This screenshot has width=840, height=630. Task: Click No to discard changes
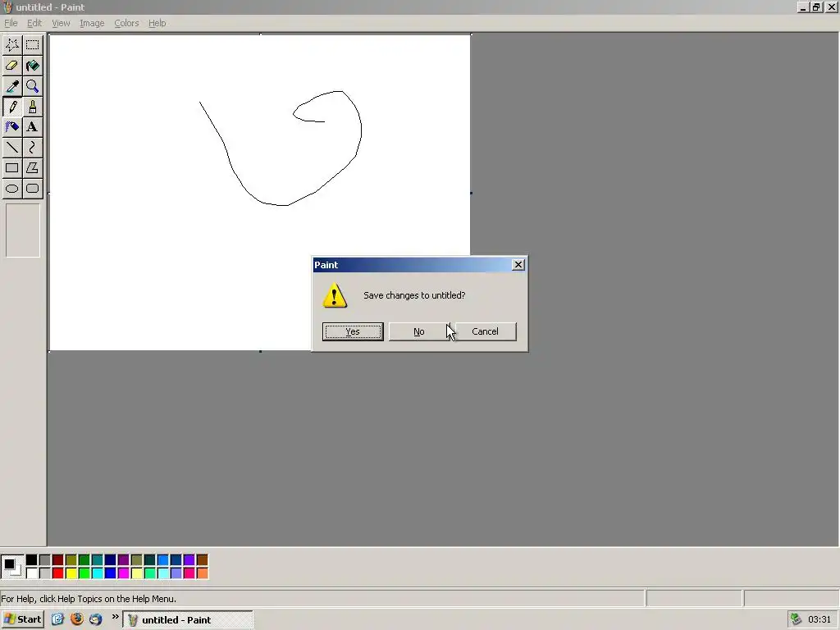[419, 331]
